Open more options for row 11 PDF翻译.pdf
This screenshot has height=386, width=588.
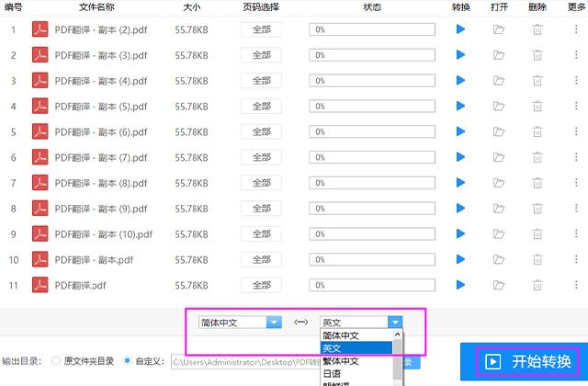click(x=576, y=285)
